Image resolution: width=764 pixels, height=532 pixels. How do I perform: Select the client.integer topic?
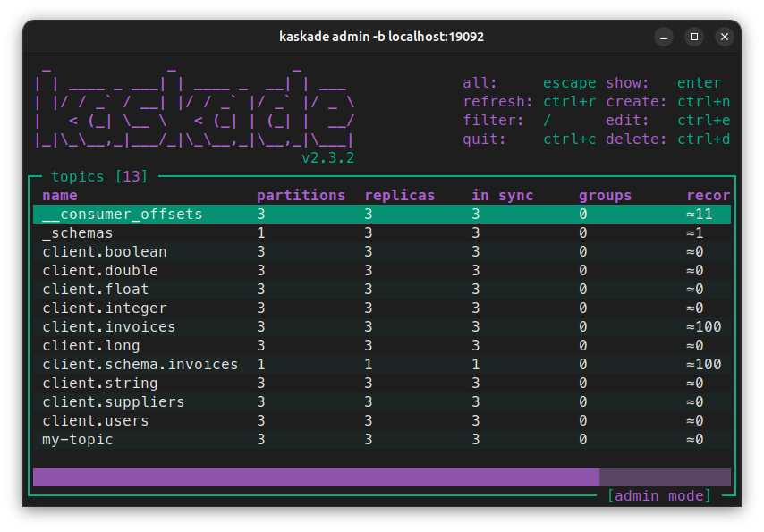tap(382, 308)
